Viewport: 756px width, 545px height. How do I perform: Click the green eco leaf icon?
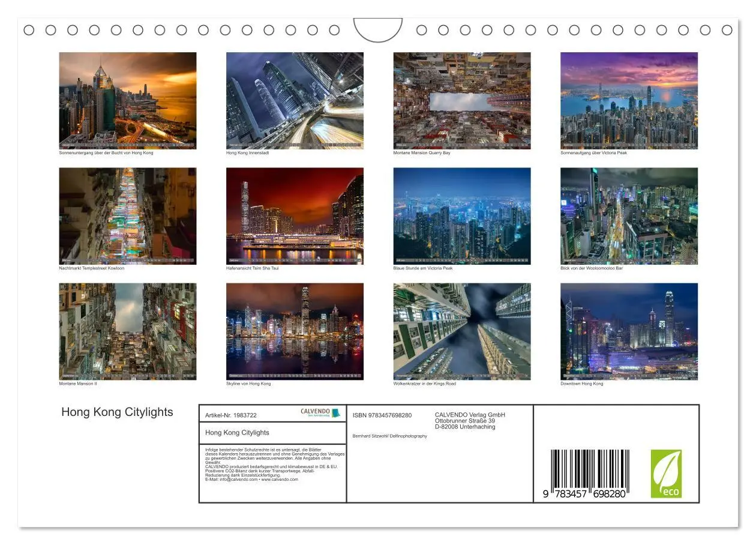(x=667, y=474)
